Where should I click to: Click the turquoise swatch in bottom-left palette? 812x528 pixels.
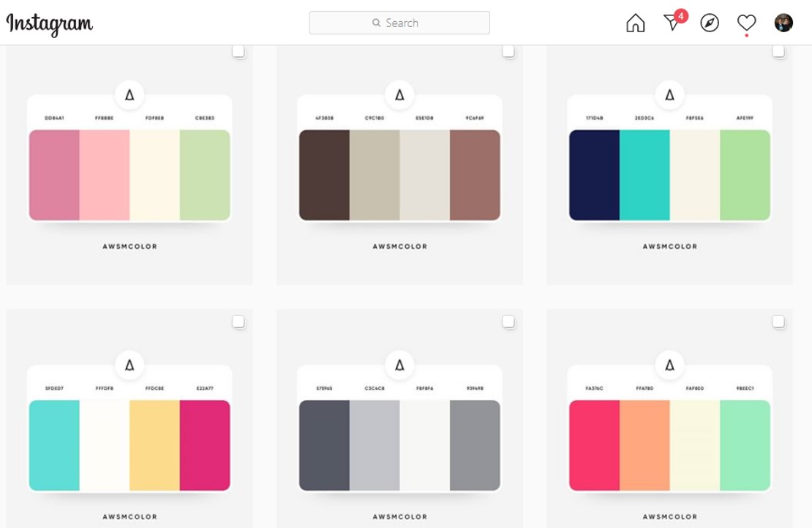click(54, 445)
